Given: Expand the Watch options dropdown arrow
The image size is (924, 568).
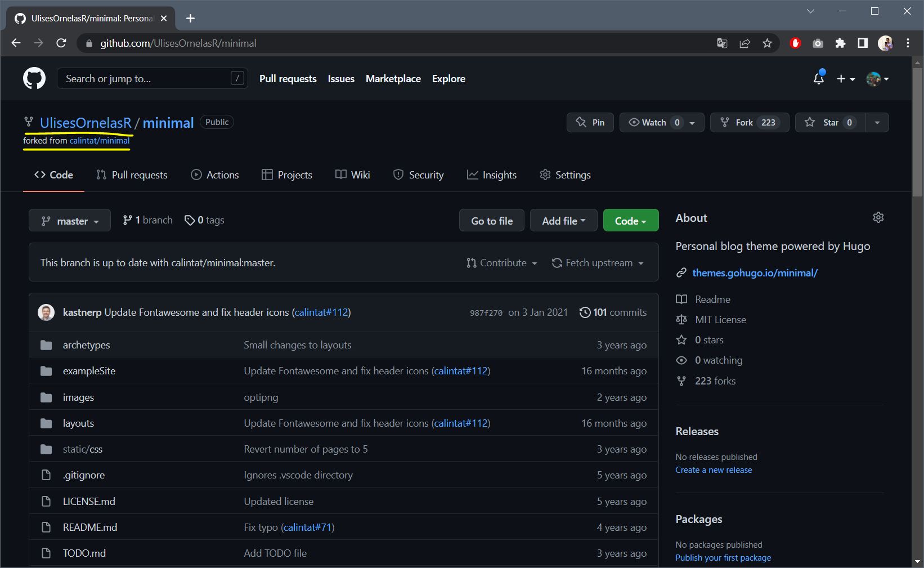Looking at the screenshot, I should (x=692, y=123).
